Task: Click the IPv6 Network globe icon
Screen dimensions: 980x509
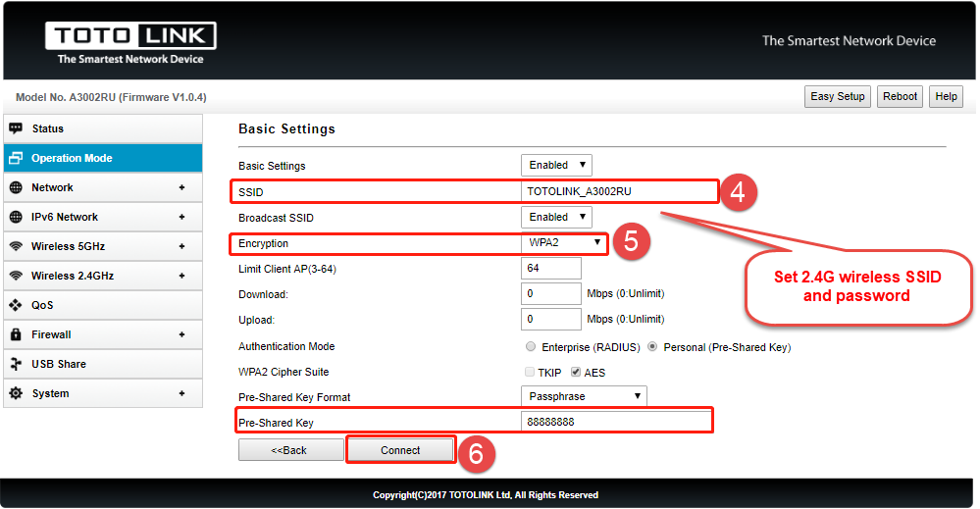Action: point(17,217)
